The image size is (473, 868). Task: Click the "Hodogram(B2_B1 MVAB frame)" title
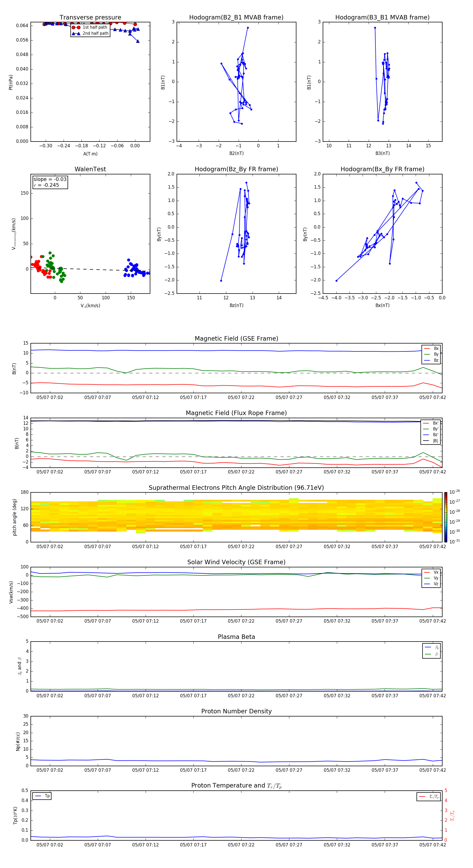coord(236,18)
